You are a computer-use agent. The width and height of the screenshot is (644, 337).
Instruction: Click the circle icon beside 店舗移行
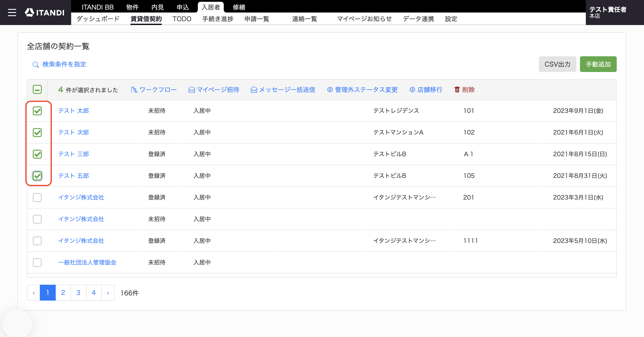click(x=412, y=90)
